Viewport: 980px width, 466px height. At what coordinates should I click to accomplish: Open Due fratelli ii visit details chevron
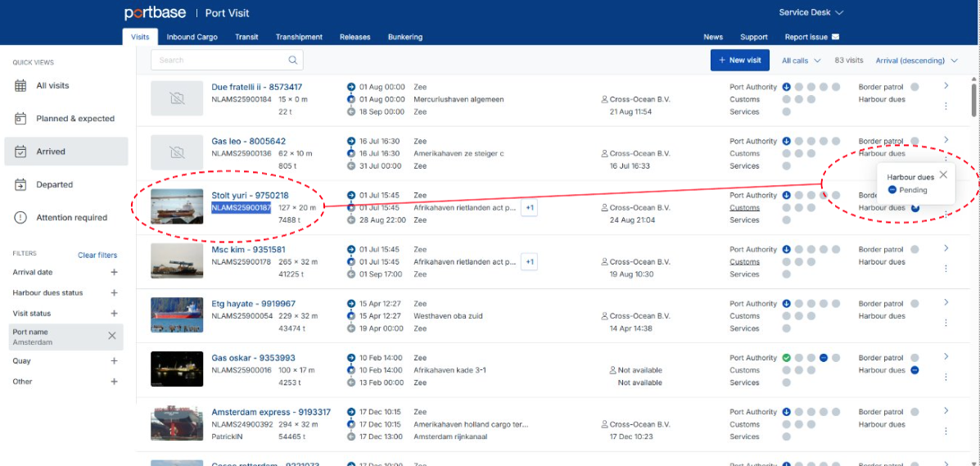click(x=946, y=86)
